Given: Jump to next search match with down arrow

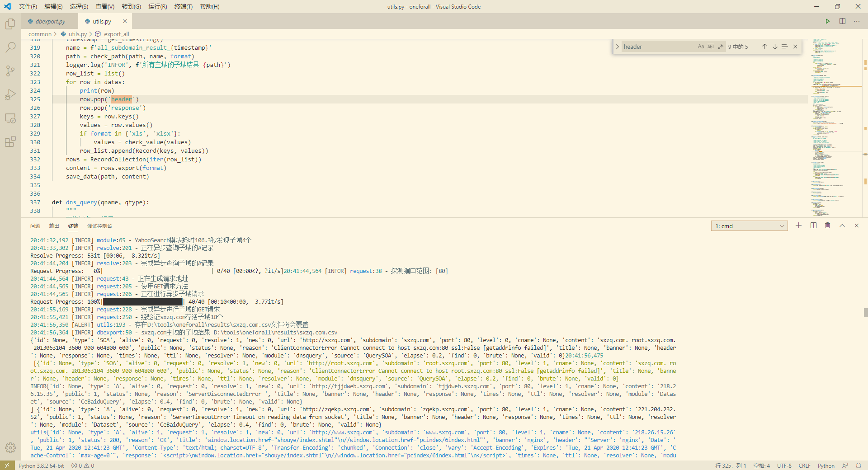Looking at the screenshot, I should [775, 46].
